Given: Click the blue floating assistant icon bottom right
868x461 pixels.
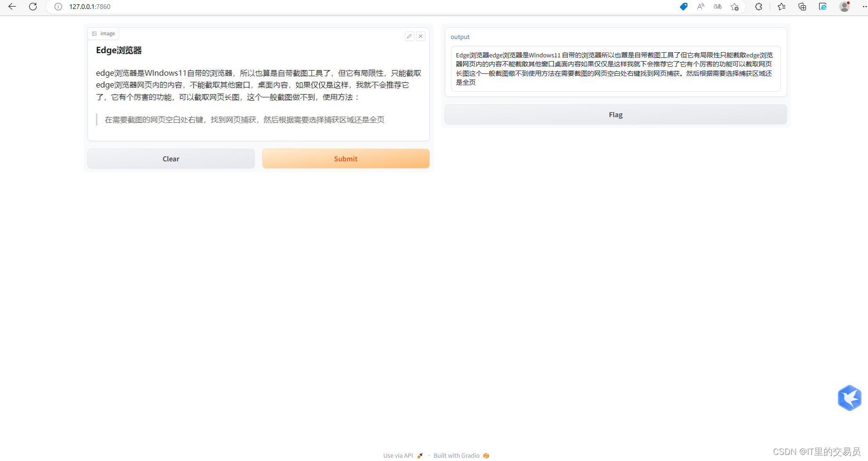Looking at the screenshot, I should pos(850,397).
